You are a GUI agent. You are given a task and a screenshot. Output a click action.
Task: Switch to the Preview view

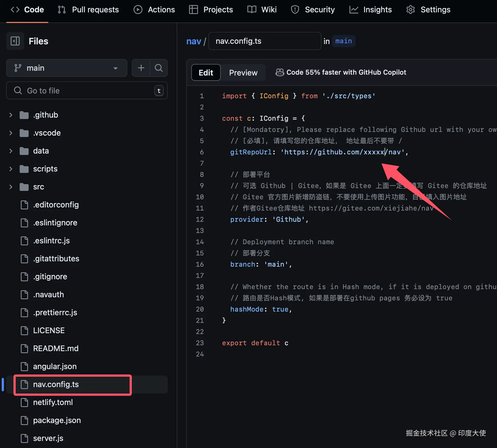pos(243,72)
